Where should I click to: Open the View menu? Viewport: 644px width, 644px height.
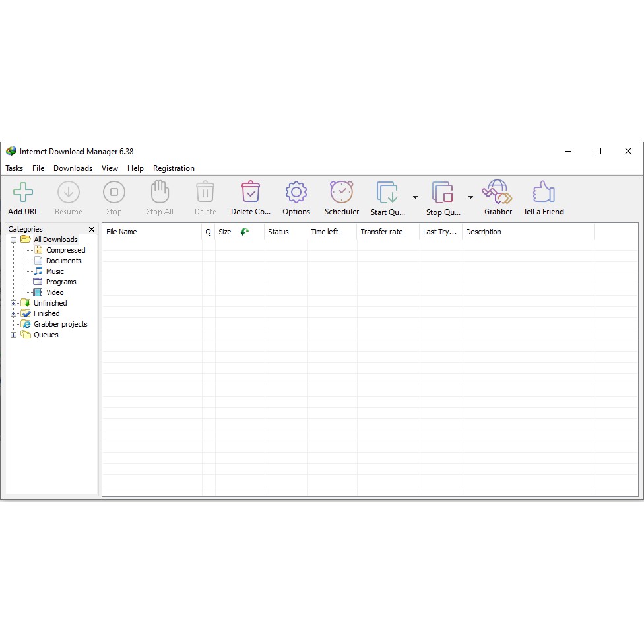coord(110,168)
